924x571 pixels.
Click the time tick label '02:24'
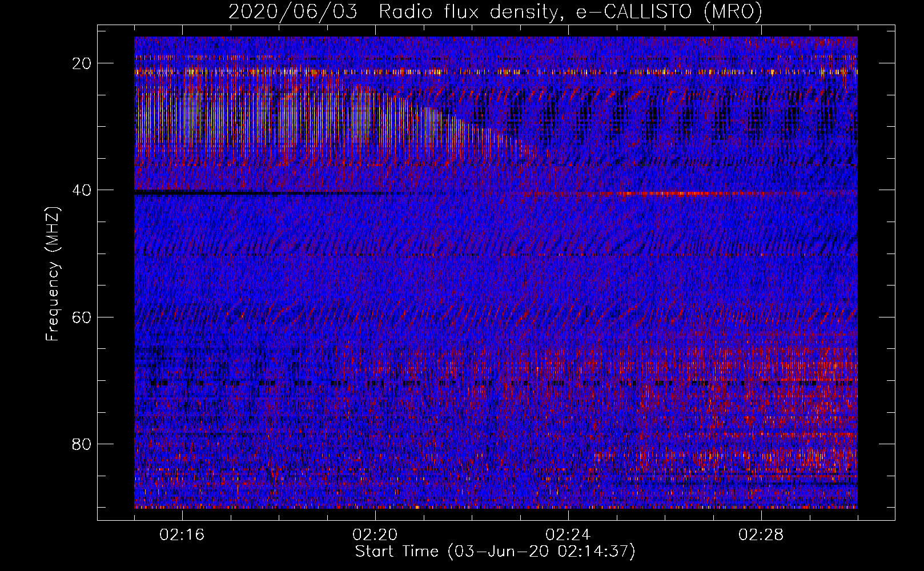568,535
